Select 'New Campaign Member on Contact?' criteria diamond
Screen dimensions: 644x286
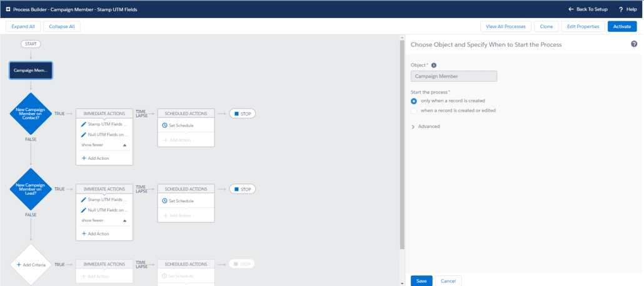[x=31, y=114]
